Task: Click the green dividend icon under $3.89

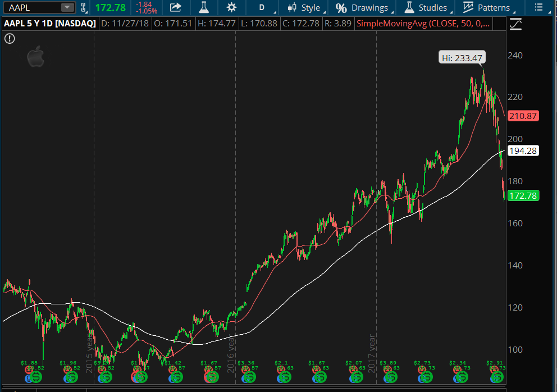Action: click(391, 376)
